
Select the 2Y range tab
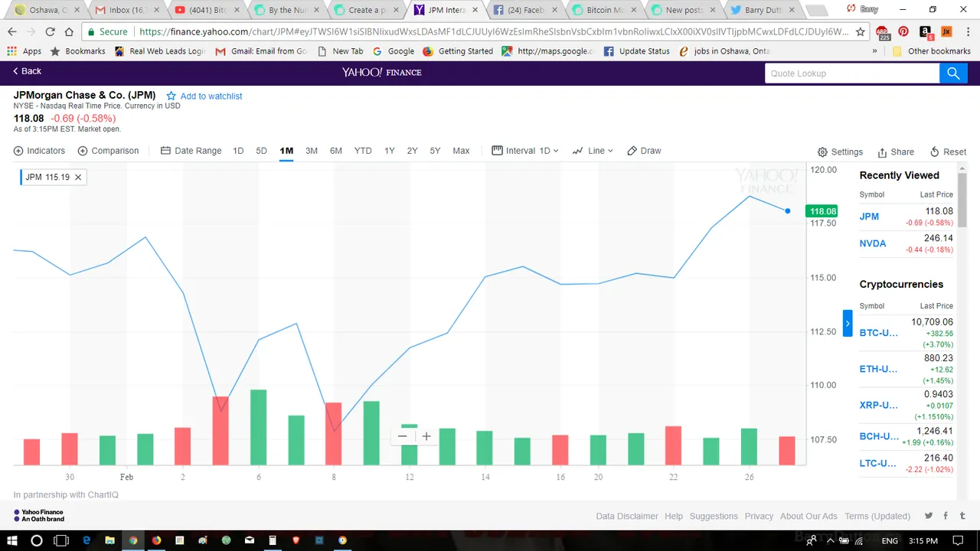[412, 151]
